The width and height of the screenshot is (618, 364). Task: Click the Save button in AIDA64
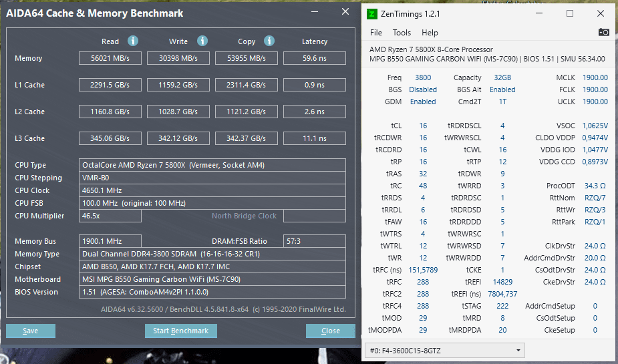(30, 331)
